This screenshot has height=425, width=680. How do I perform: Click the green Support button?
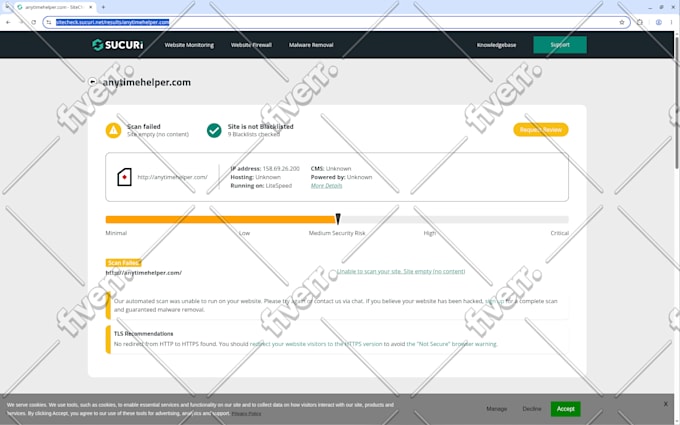[560, 45]
